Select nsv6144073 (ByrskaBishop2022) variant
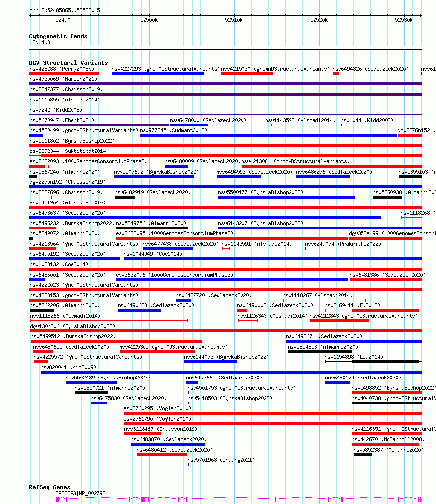Viewport: 436px width, 504px height. (210, 362)
